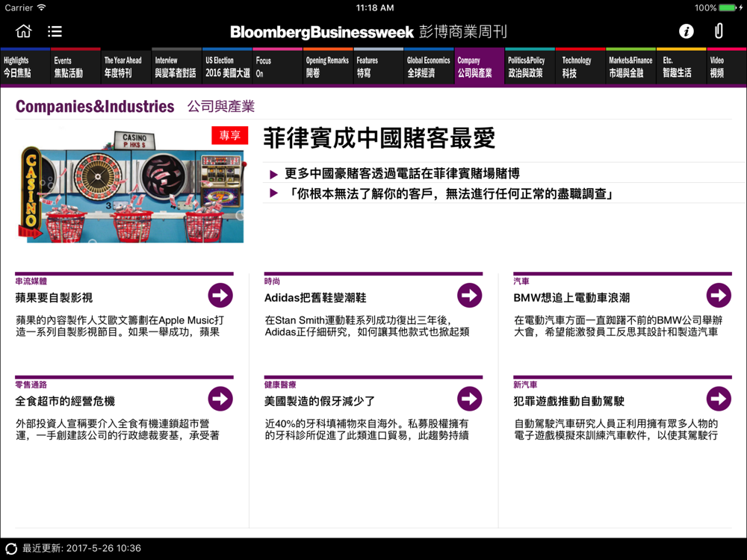The width and height of the screenshot is (747, 560).
Task: Select the Interview 與變革者對話 tab
Action: click(176, 66)
